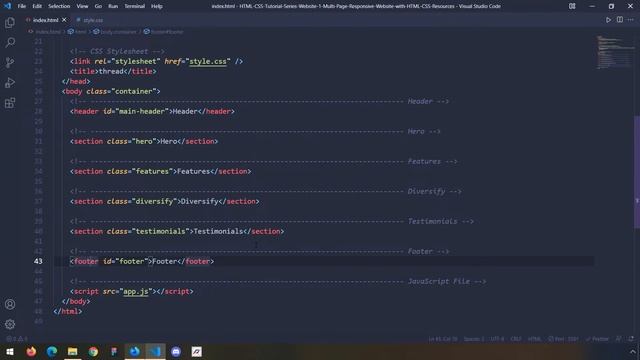Open the Manage gear icon

(10, 324)
